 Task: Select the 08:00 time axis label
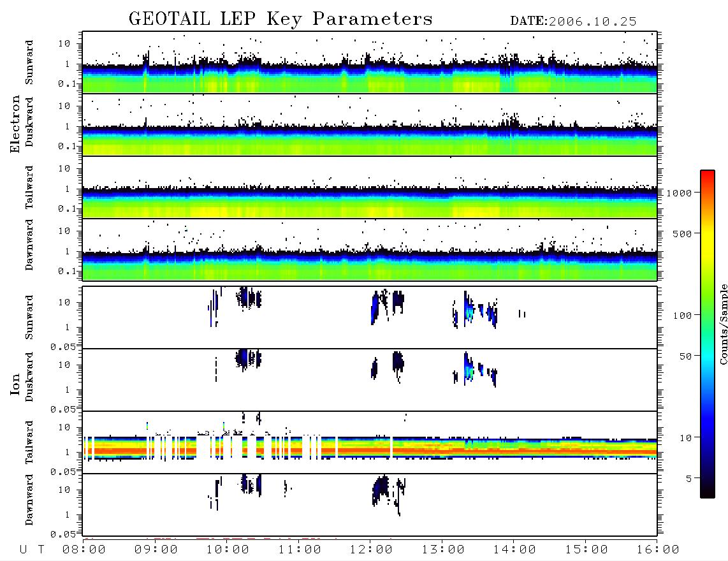point(84,550)
